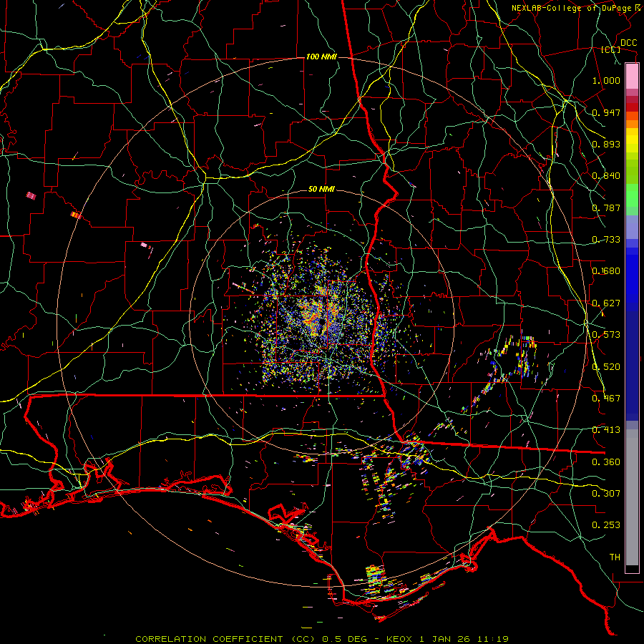
Task: Click the Correlation Coefficient KEOX caption
Action: click(322, 639)
